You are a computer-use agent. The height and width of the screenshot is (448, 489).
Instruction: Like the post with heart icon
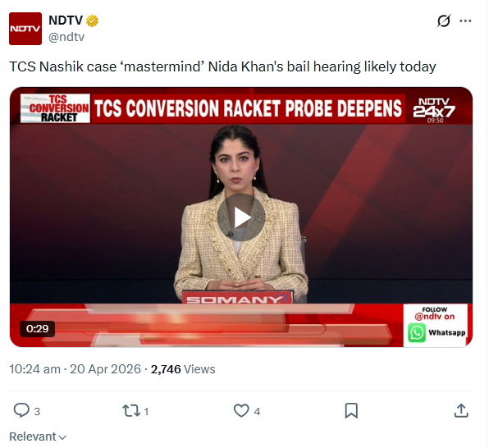coord(241,410)
